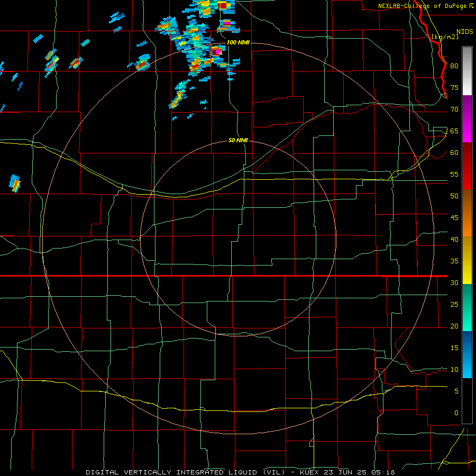Image resolution: width=476 pixels, height=476 pixels.
Task: Click the NIDS label above the color bar
Action: click(x=464, y=32)
